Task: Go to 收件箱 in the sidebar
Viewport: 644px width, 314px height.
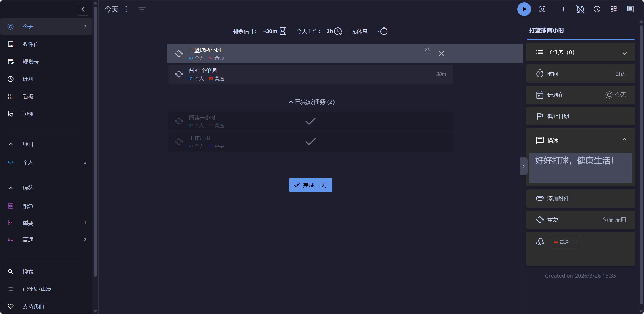Action: 31,44
